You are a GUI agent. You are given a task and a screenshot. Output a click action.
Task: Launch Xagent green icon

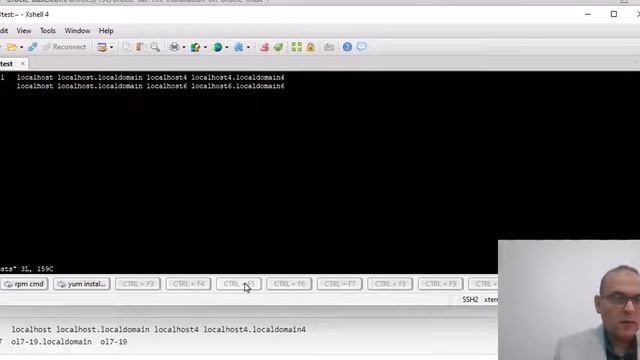(x=278, y=47)
